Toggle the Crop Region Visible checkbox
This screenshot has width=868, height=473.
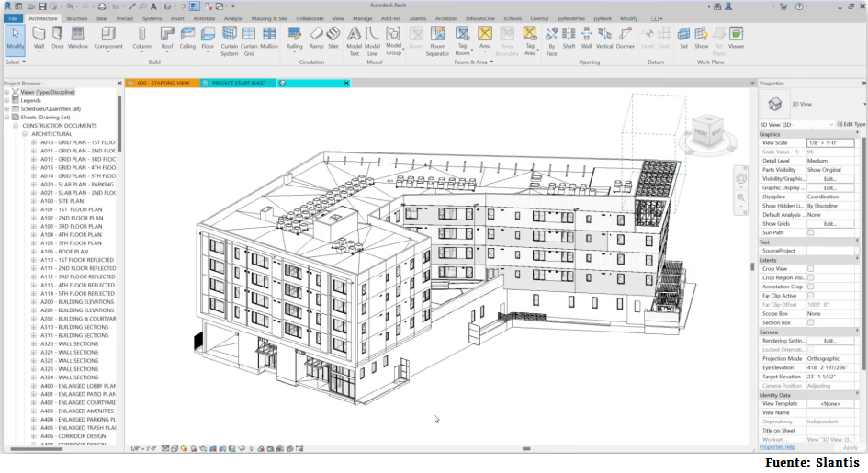click(810, 277)
